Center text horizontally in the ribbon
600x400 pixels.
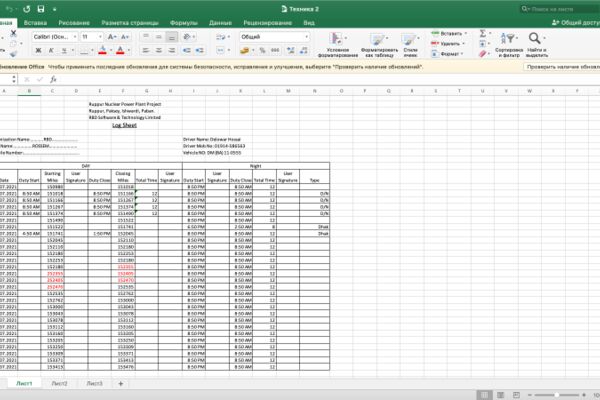159,50
